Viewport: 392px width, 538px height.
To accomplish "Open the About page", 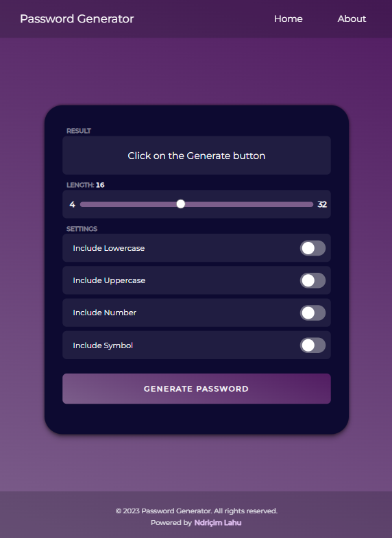I will tap(352, 19).
